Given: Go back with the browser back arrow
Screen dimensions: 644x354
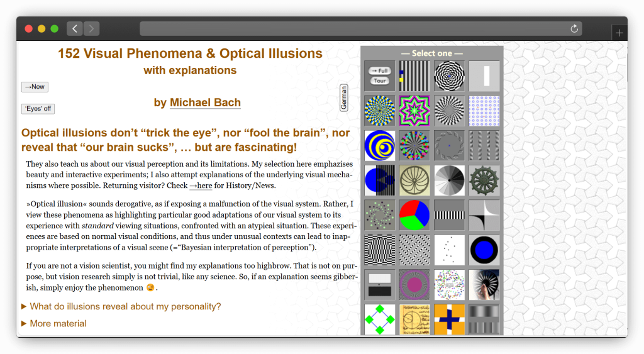Looking at the screenshot, I should (x=75, y=28).
